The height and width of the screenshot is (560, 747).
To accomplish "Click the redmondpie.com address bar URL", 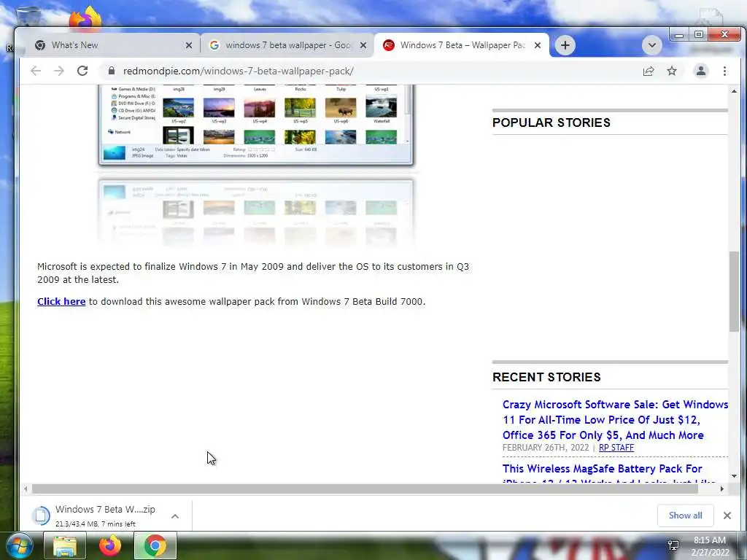I will point(239,71).
